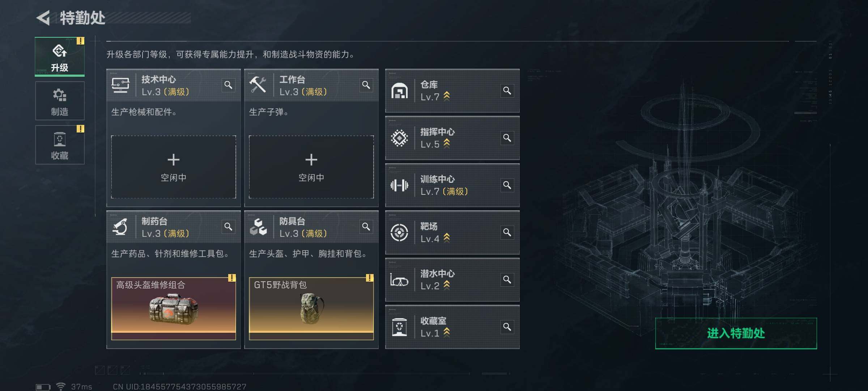Go back using the arrow beside 特勤处

pos(43,18)
